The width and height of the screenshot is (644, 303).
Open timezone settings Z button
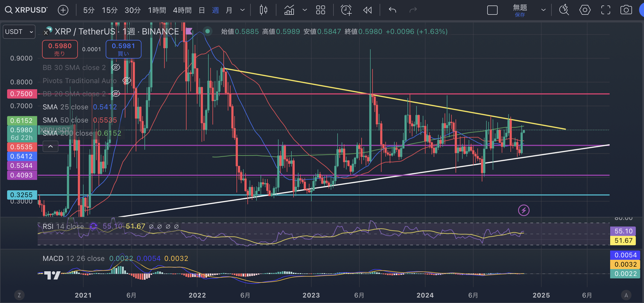click(19, 295)
